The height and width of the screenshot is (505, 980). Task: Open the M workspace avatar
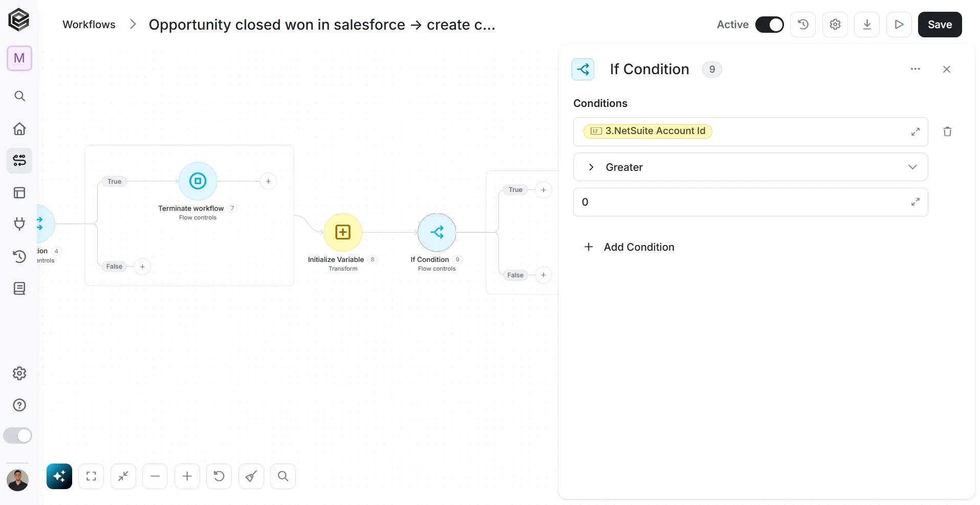point(19,58)
